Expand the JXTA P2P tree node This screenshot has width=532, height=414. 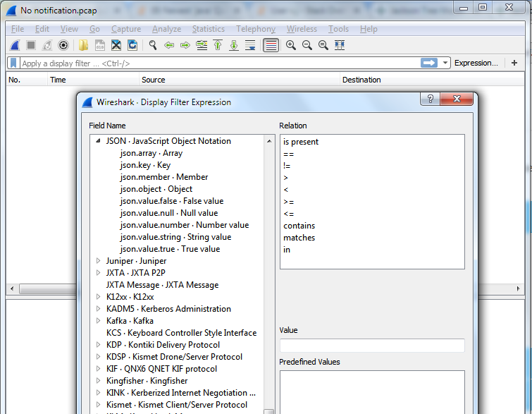(98, 273)
